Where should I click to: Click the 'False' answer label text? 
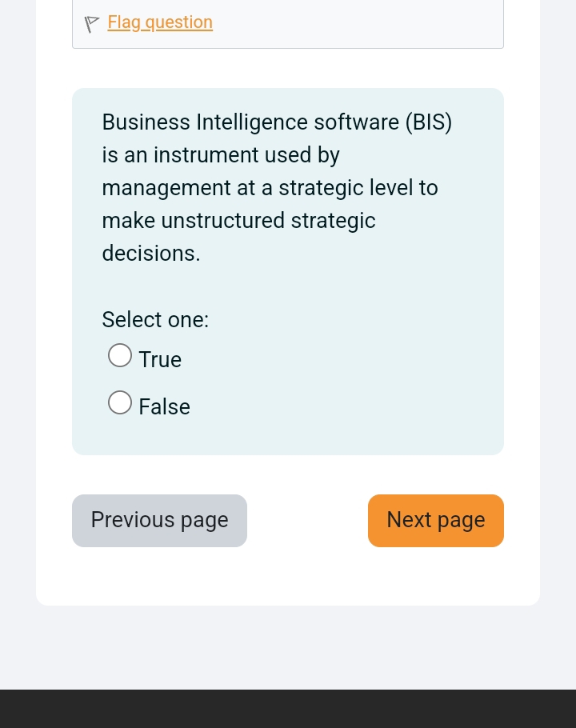[x=164, y=407]
